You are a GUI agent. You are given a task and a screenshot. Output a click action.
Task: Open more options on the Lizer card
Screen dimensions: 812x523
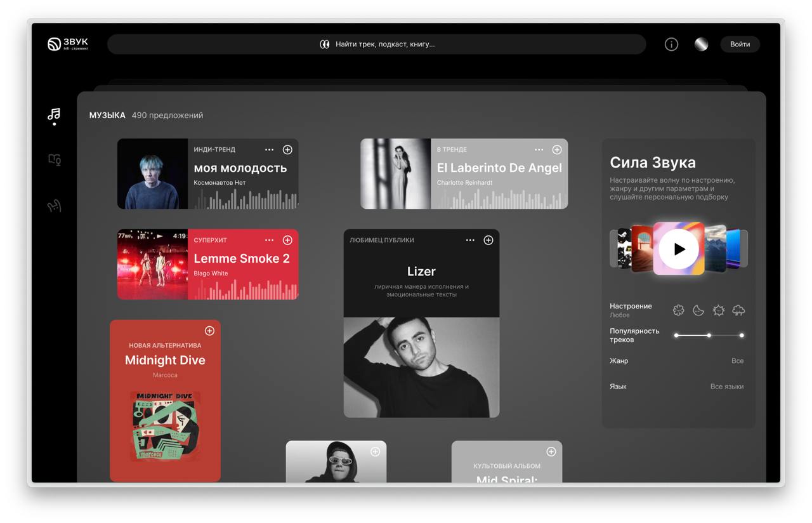click(x=470, y=241)
